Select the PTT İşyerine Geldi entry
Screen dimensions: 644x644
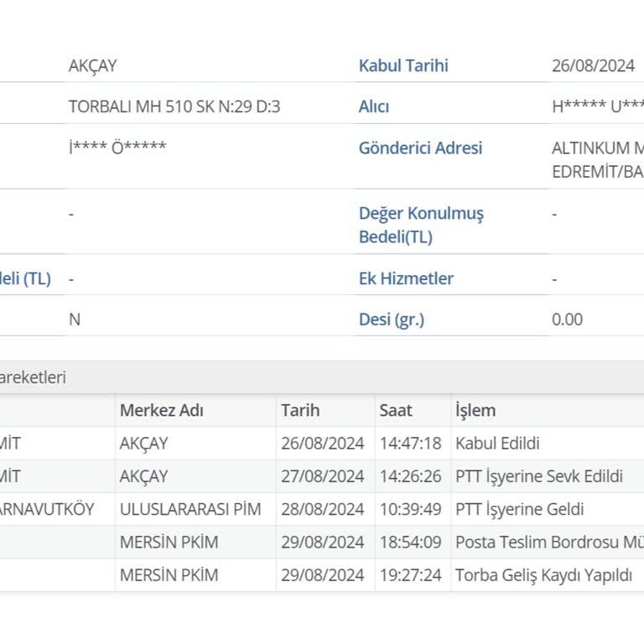pos(519,509)
